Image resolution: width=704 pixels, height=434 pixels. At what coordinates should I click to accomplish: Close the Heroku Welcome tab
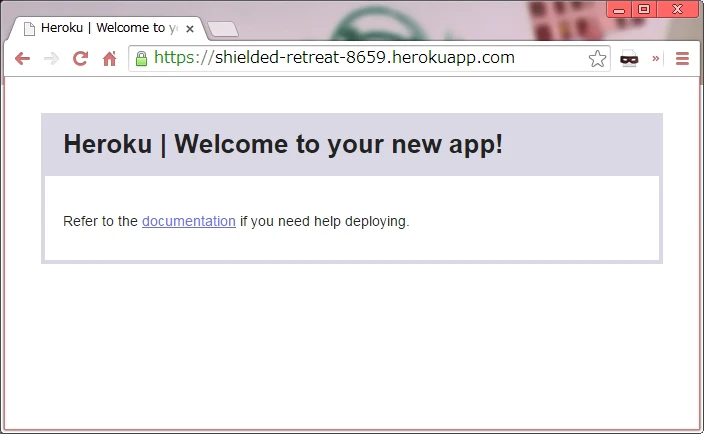tap(190, 29)
